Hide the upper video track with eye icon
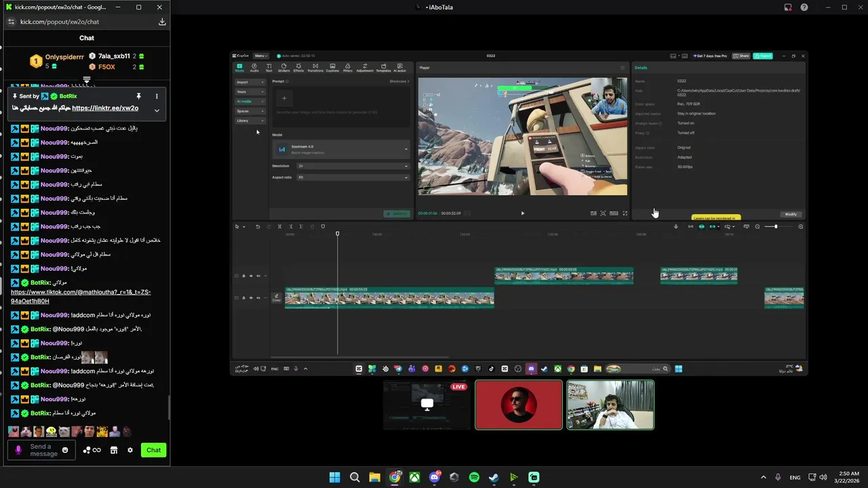868x488 pixels. pos(251,276)
